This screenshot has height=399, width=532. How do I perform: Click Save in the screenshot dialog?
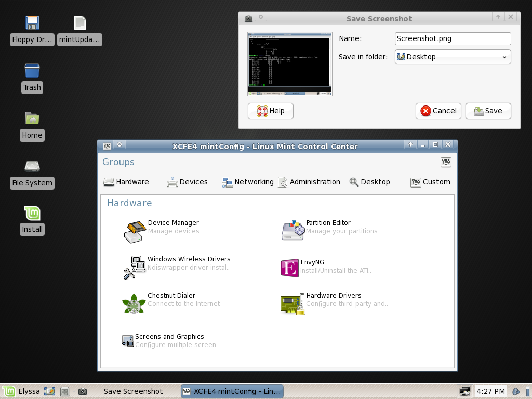tap(488, 111)
